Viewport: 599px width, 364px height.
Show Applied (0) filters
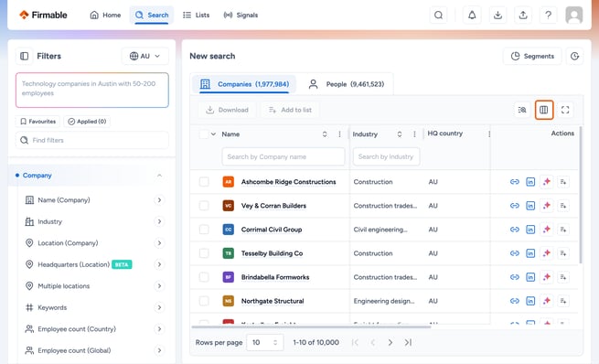point(87,122)
